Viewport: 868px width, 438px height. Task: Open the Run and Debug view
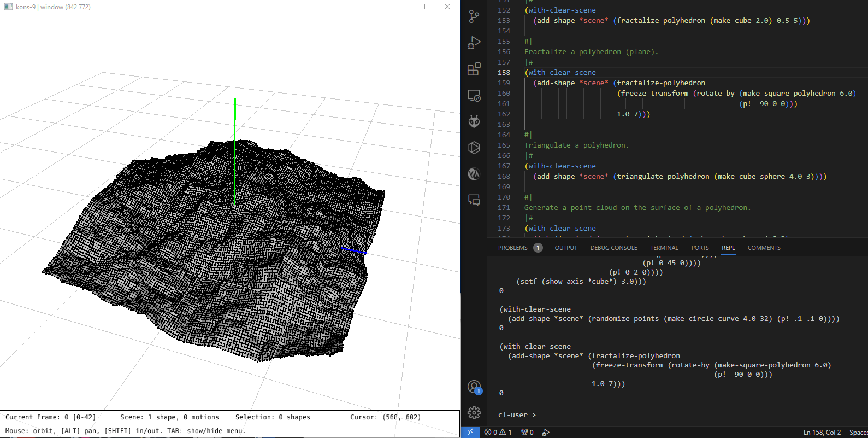pos(474,43)
